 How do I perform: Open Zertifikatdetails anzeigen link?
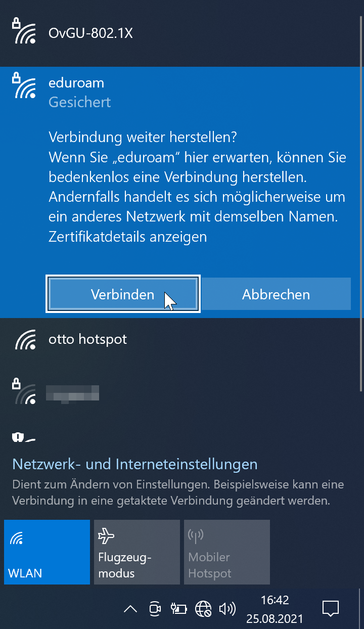coord(128,237)
